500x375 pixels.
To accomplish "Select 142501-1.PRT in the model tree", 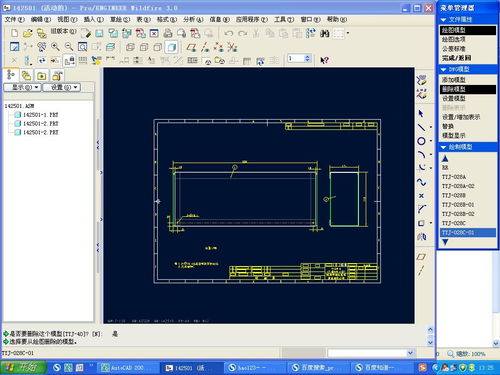I will click(x=40, y=115).
